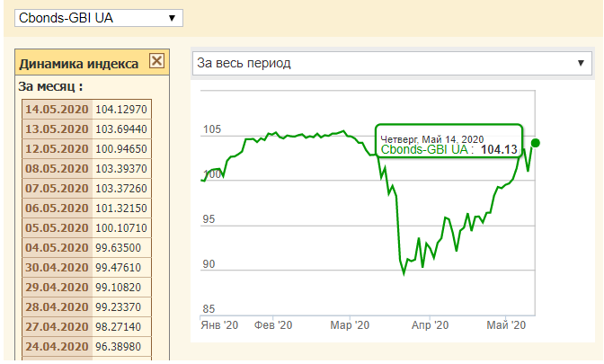Click the value 103.37260
The height and width of the screenshot is (364, 604).
[x=121, y=189]
